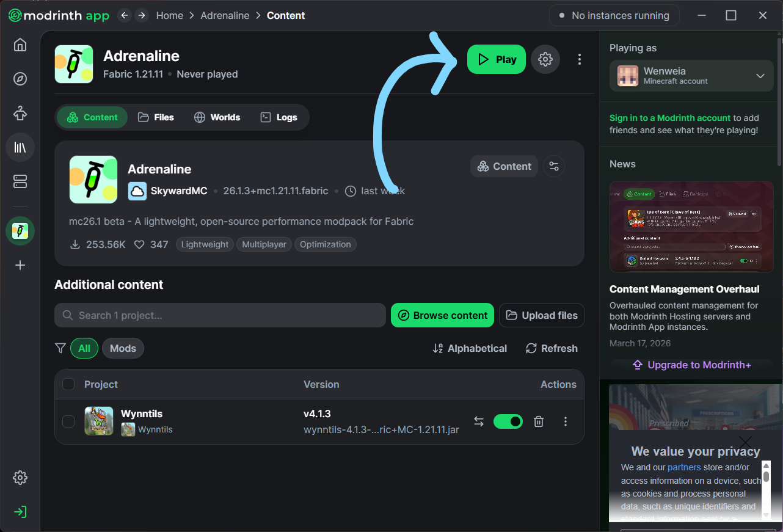Screen dimensions: 783x532
Task: Switch version of Wynntils mod
Action: tap(479, 421)
